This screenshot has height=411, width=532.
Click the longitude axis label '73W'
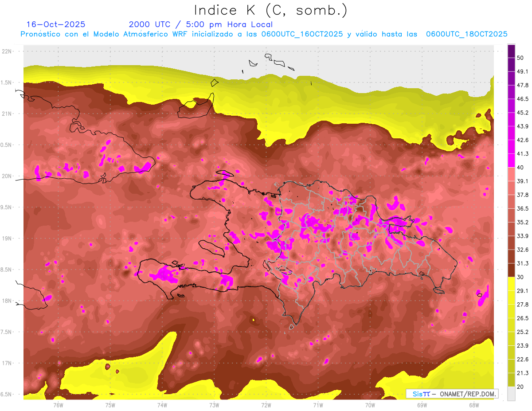pyautogui.click(x=214, y=405)
